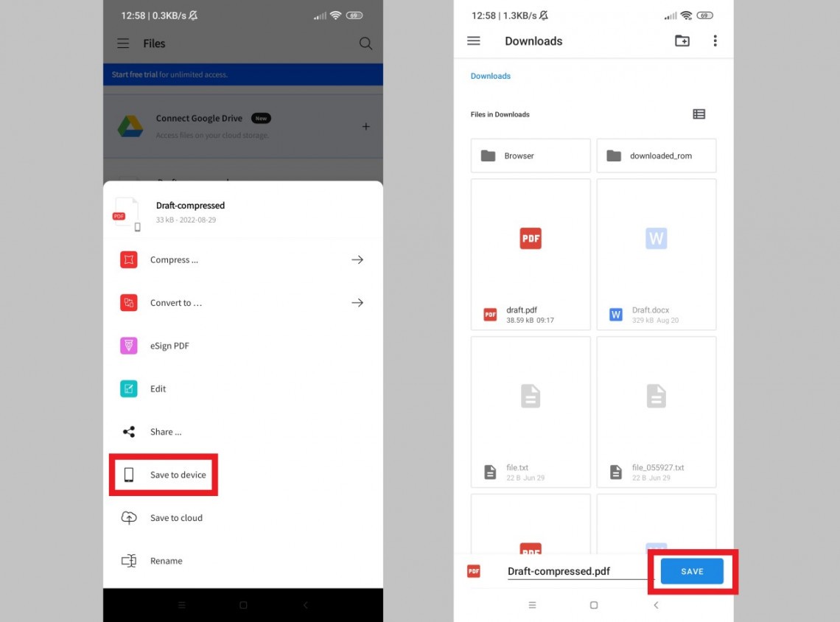Open the Downloads navigation drawer menu
The image size is (840, 622).
(474, 41)
